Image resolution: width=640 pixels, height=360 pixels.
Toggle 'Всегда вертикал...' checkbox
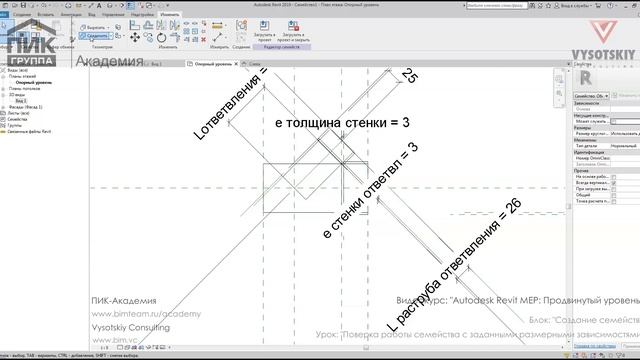pyautogui.click(x=613, y=183)
